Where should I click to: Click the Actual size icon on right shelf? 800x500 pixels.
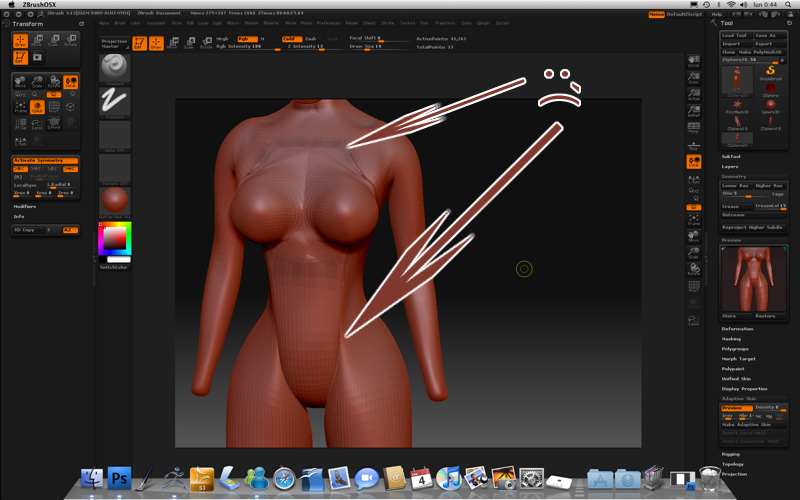[693, 94]
